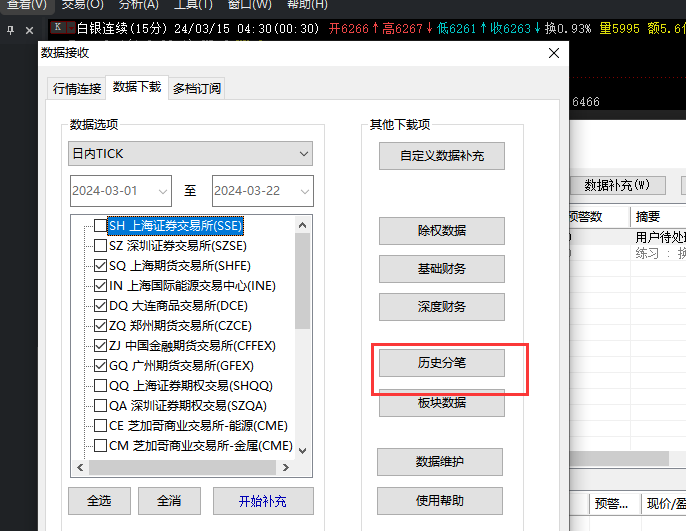Enable QQ 上海证券期权交易(SHQQ) checkbox
686x531 pixels.
(100, 386)
